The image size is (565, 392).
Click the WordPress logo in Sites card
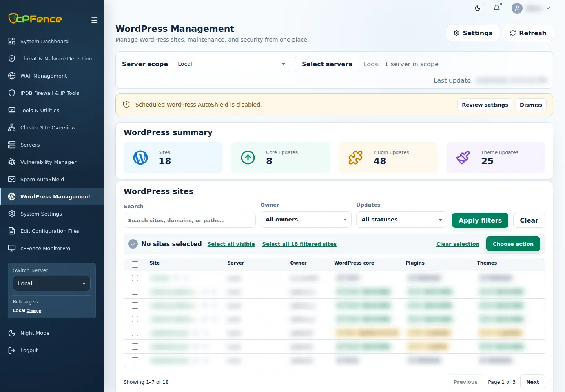tap(140, 158)
